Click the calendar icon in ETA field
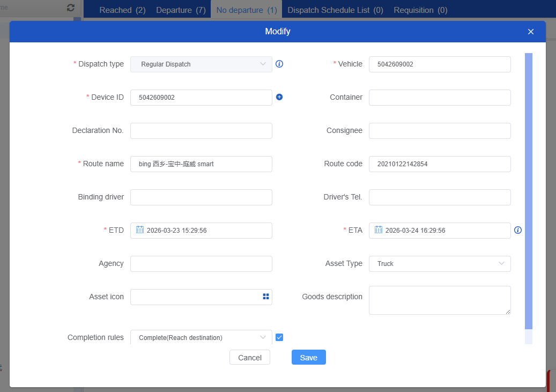 [379, 230]
